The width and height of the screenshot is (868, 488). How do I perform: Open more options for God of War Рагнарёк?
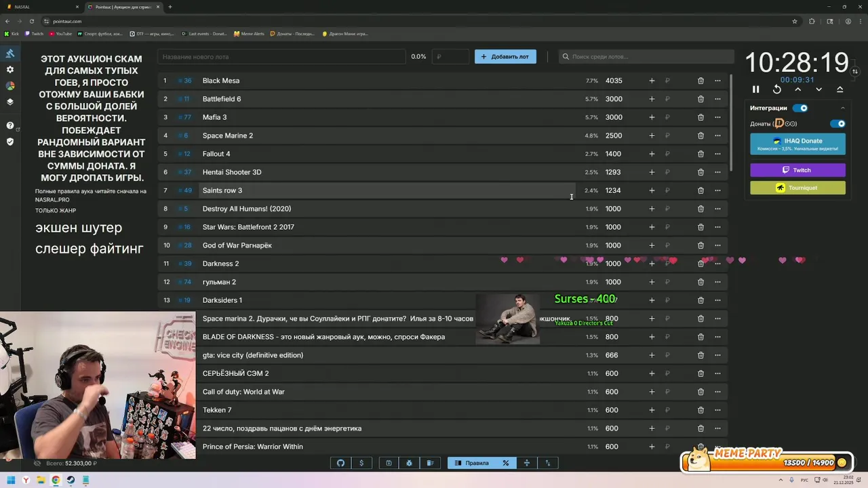tap(717, 245)
